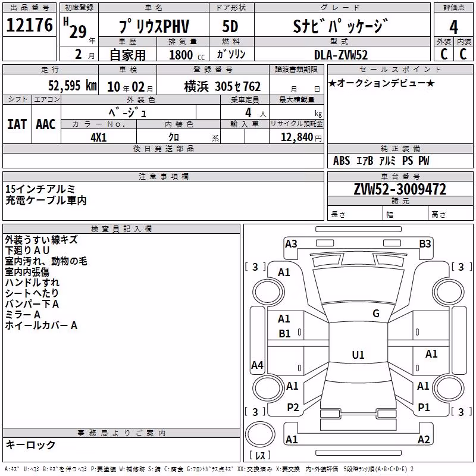Click roof dent mark U1
Viewport: 476px width, 476px height.
click(x=358, y=355)
